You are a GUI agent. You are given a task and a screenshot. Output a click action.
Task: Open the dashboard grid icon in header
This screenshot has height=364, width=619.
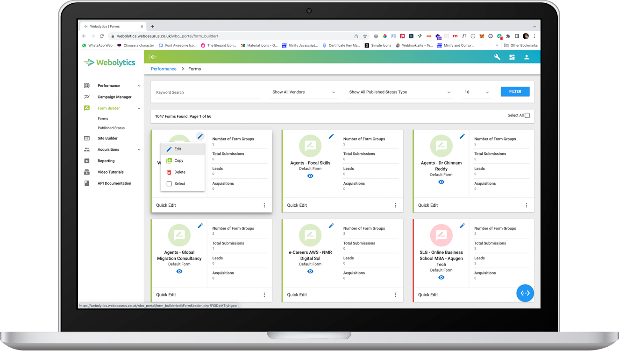point(512,57)
